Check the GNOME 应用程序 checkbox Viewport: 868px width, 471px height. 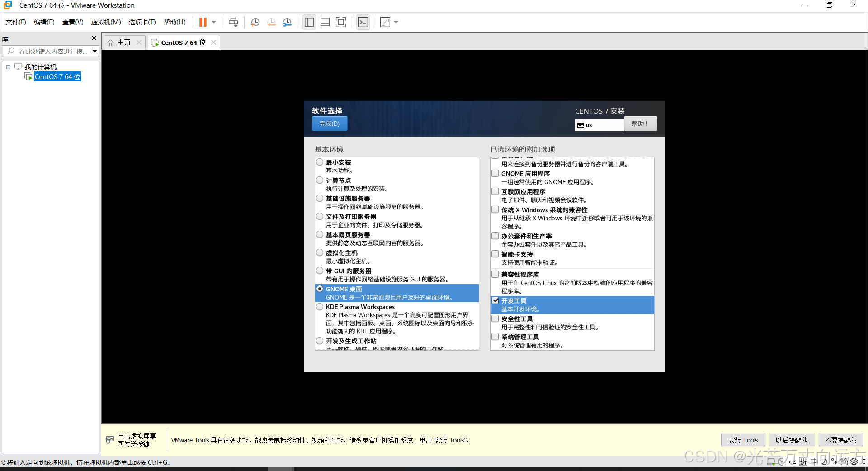coord(495,173)
